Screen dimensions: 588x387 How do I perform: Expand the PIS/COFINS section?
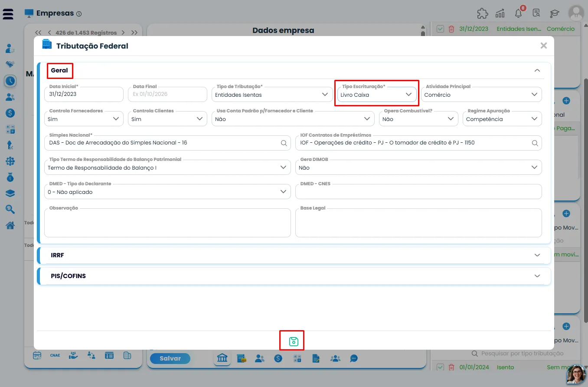[x=537, y=276]
